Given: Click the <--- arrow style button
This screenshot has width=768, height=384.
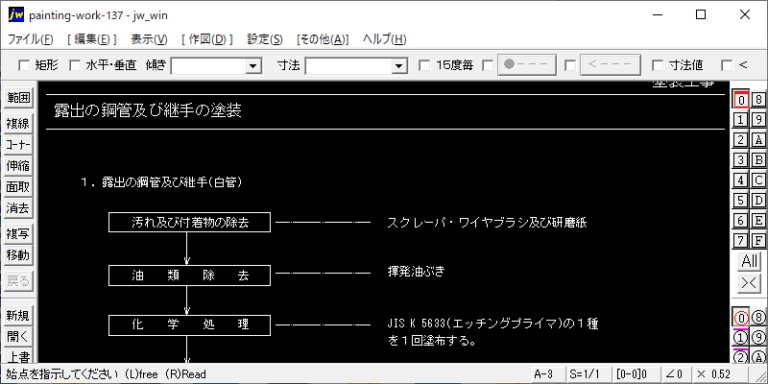Looking at the screenshot, I should [x=610, y=65].
